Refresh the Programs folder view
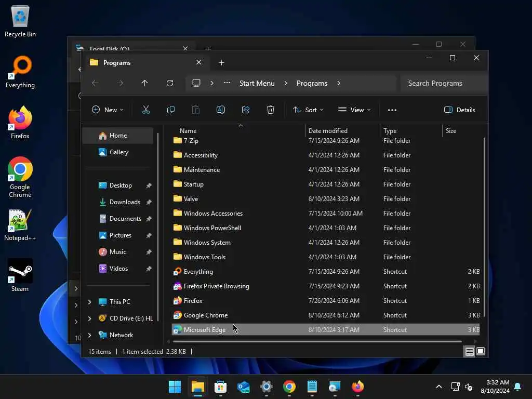 pos(170,83)
